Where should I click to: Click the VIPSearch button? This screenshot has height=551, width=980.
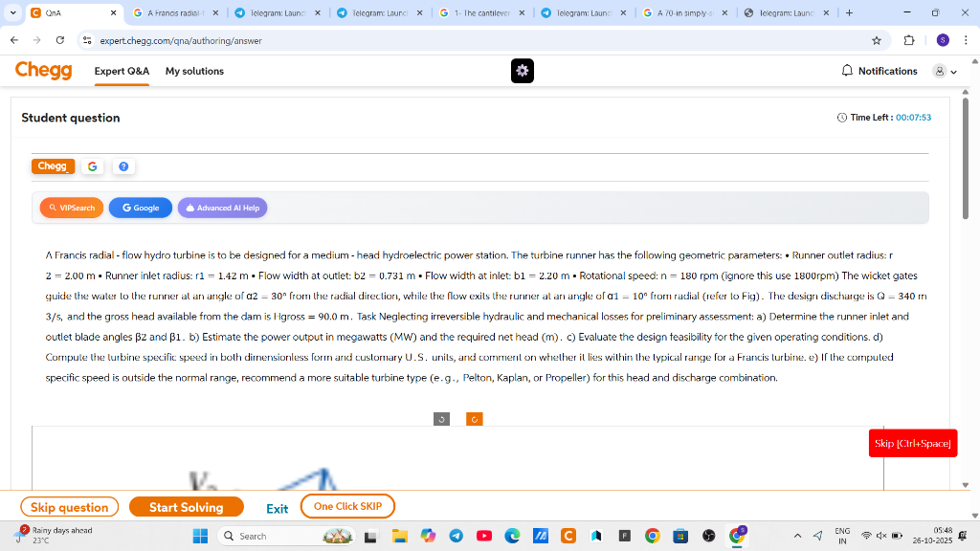tap(72, 208)
